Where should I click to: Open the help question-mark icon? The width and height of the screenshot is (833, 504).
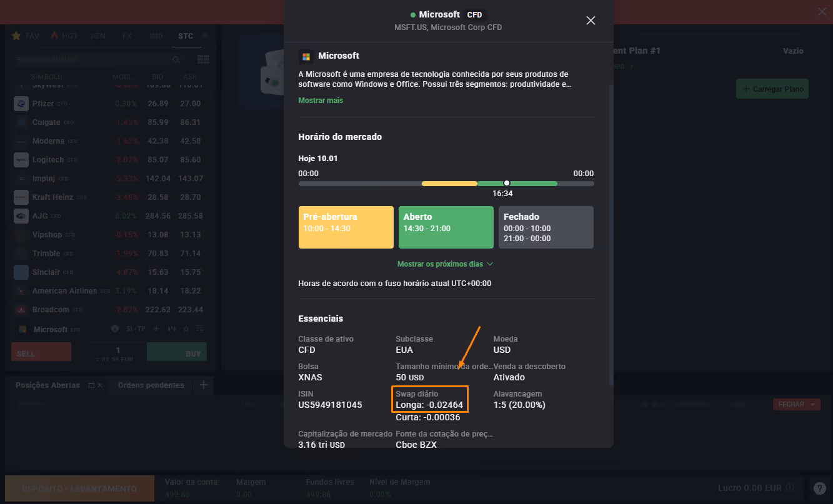[x=819, y=488]
